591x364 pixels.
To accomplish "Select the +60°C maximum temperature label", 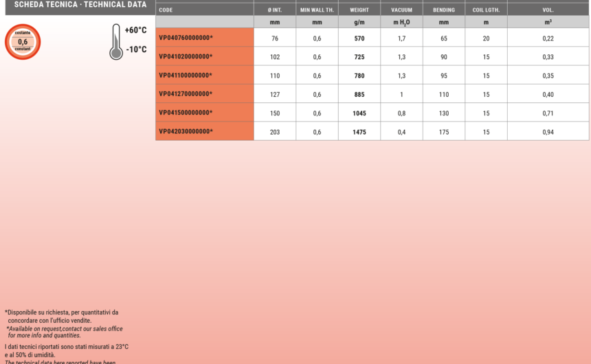I will click(x=135, y=30).
